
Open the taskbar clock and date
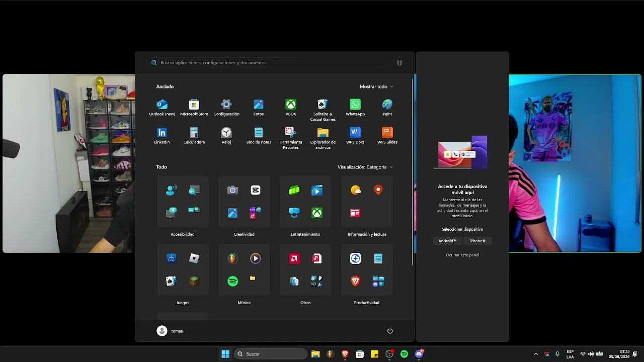pos(619,354)
